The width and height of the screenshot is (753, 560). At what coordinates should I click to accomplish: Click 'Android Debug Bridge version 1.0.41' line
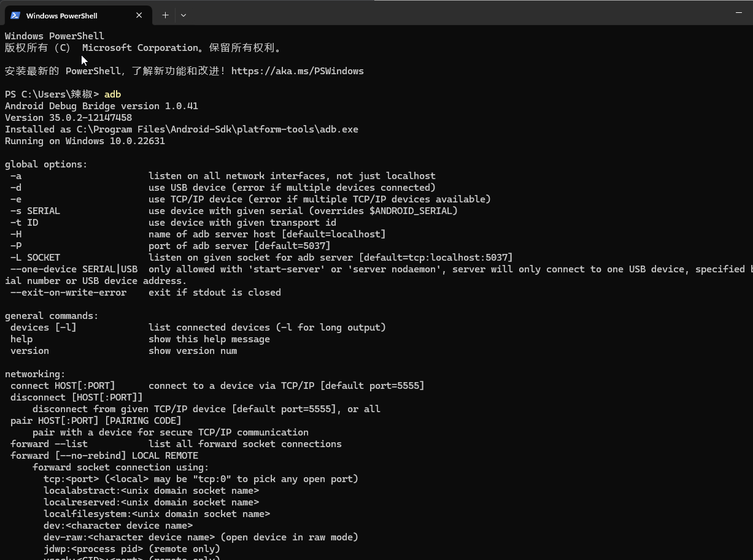click(101, 106)
